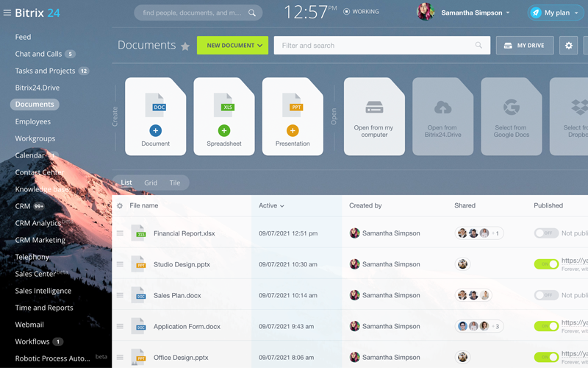The image size is (588, 368).
Task: Switch to Tile view tab
Action: pos(175,183)
